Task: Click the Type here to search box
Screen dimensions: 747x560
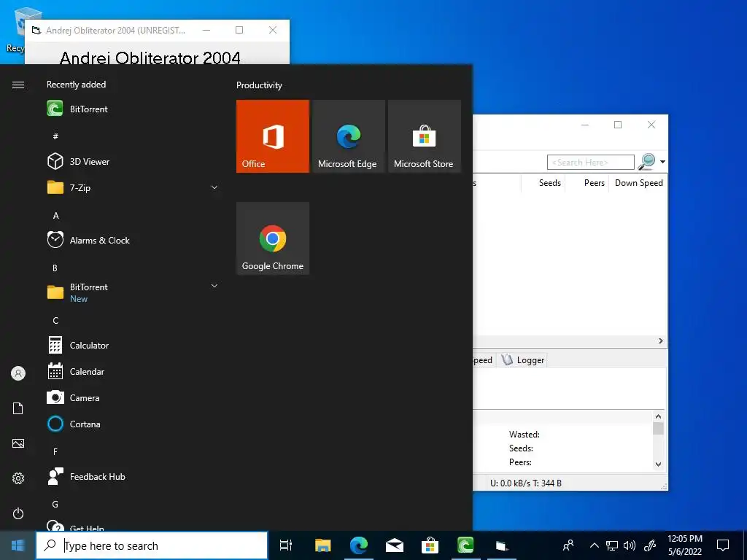Action: pos(152,545)
